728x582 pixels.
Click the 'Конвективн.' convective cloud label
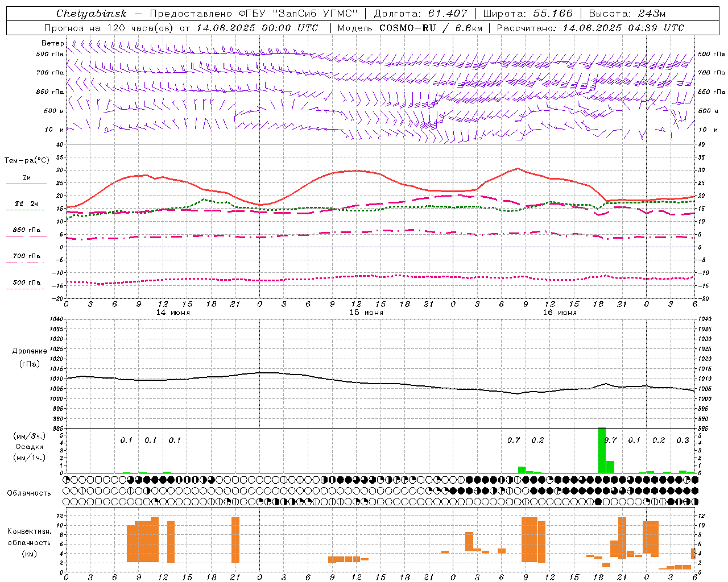29,531
